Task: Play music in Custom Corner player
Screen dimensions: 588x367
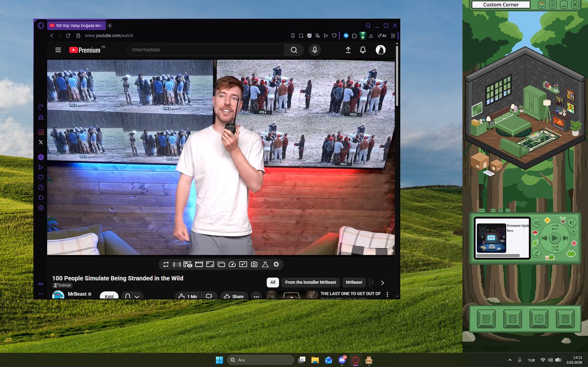Action: coord(554,238)
